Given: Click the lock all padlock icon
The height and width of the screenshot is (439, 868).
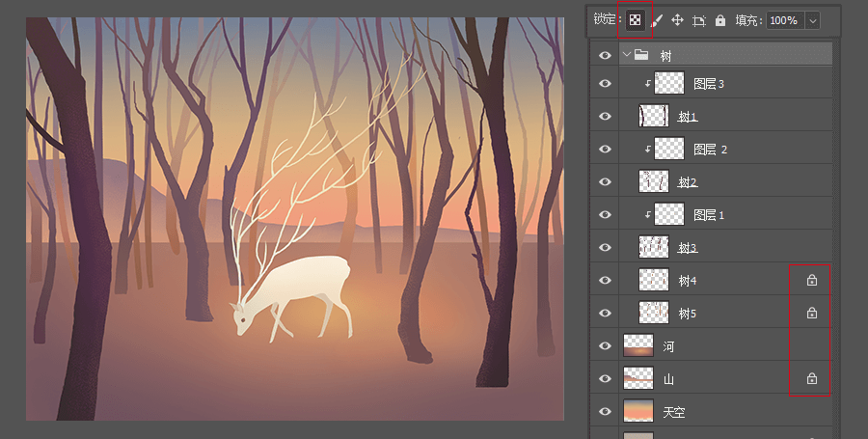Looking at the screenshot, I should coord(719,20).
